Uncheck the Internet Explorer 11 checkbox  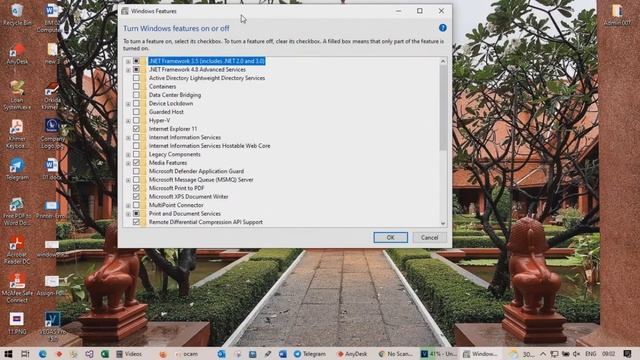click(x=136, y=129)
